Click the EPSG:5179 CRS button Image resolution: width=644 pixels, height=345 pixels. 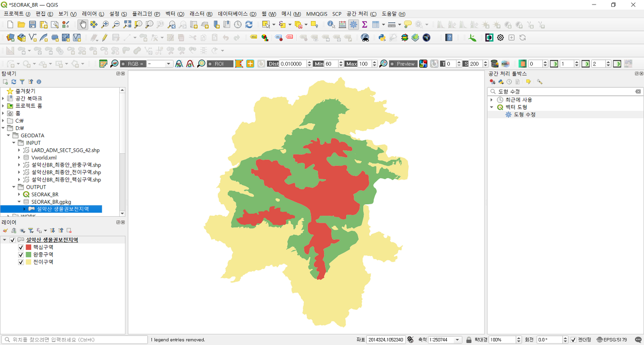(612, 339)
